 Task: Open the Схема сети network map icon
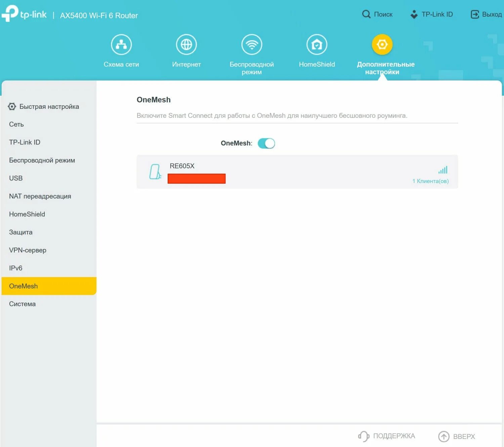[x=121, y=44]
